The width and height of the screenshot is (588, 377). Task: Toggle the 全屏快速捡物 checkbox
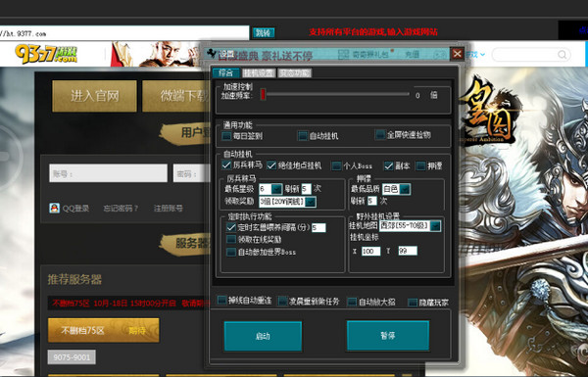click(380, 134)
